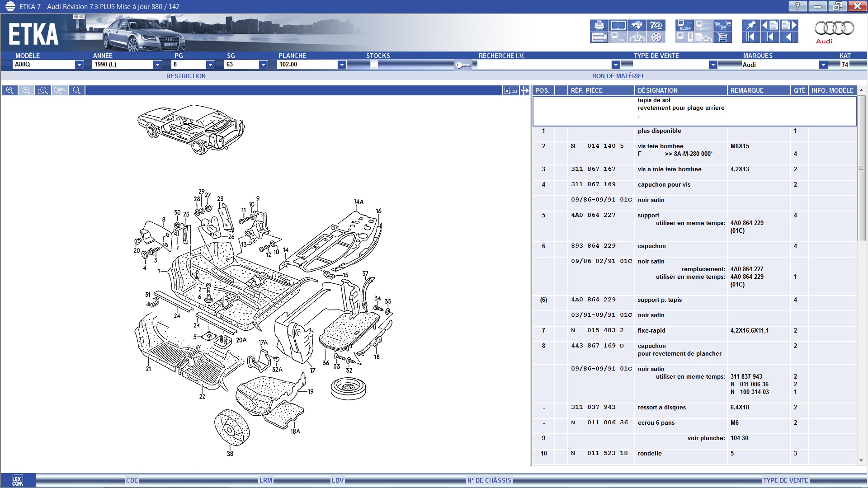This screenshot has height=488, width=868.
Task: Expand the RECHERCHE I.V. dropdown
Action: point(615,65)
